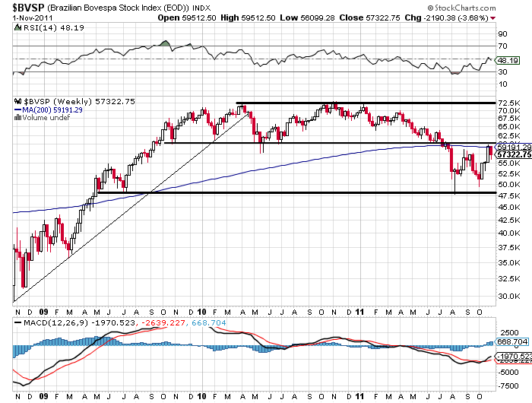The height and width of the screenshot is (403, 532).
Task: Click the 48.19 RSI value tag
Action: (x=508, y=60)
